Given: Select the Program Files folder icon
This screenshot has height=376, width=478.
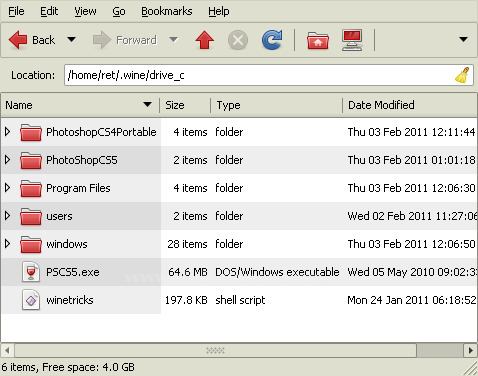Looking at the screenshot, I should pyautogui.click(x=31, y=188).
